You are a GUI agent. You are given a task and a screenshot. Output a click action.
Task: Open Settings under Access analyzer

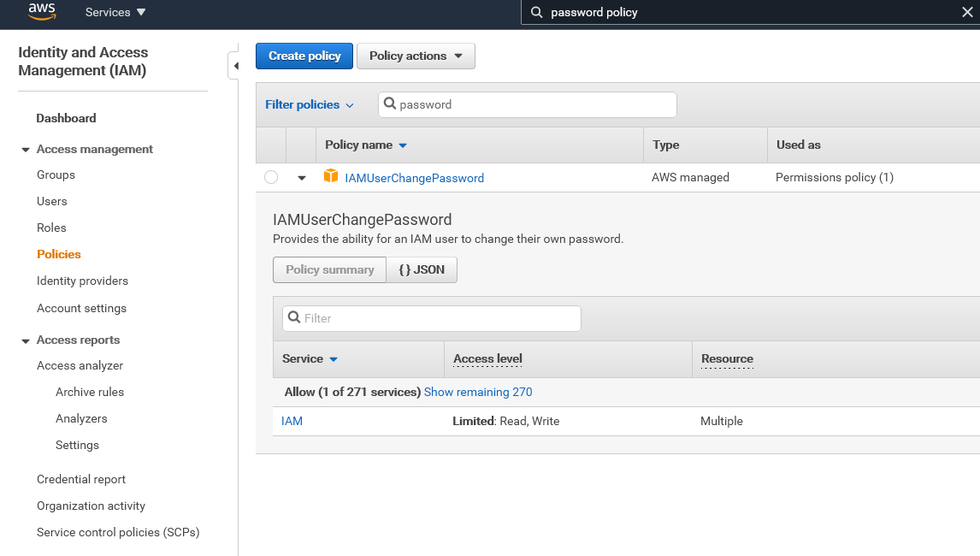[x=77, y=446]
